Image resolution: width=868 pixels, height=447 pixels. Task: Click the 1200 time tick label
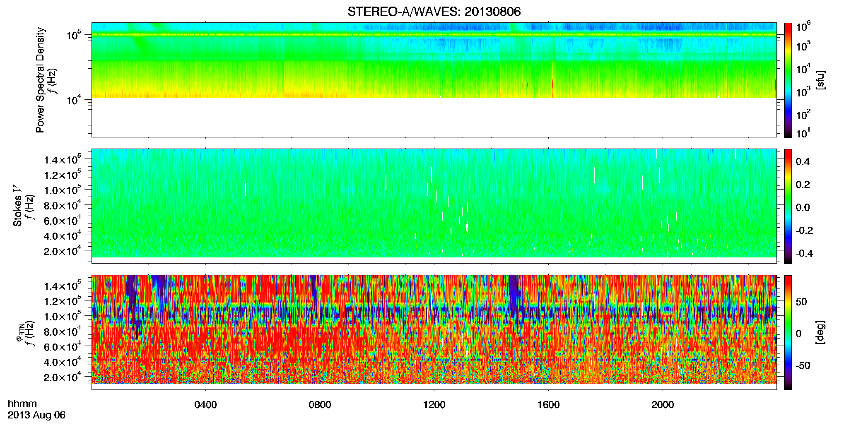tap(434, 405)
